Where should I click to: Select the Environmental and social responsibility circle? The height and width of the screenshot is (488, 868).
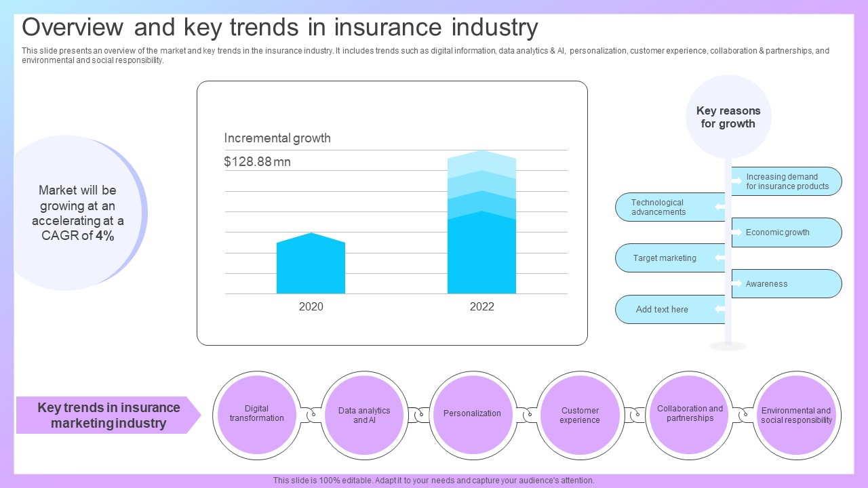(797, 415)
